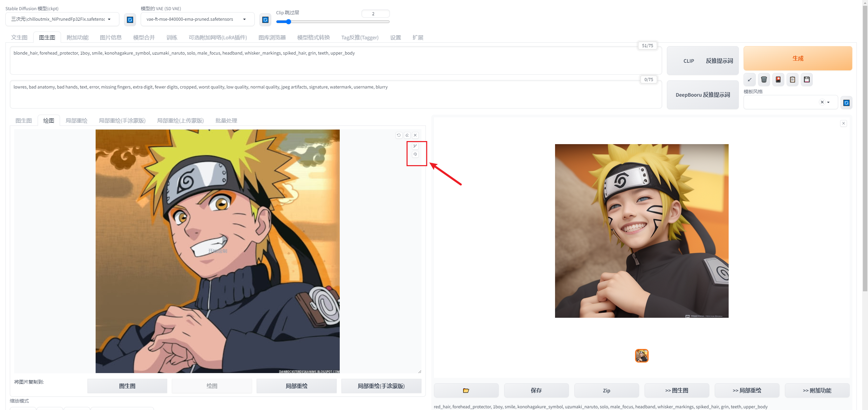Viewport: 868px width, 410px height.
Task: Clear the prompt with the trash can icon
Action: tap(764, 80)
